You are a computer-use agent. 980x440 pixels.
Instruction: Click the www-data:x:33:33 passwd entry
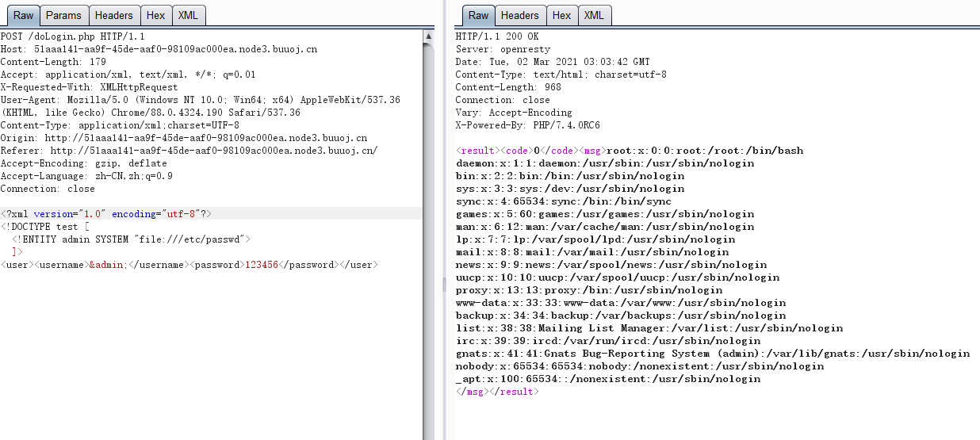tap(621, 303)
